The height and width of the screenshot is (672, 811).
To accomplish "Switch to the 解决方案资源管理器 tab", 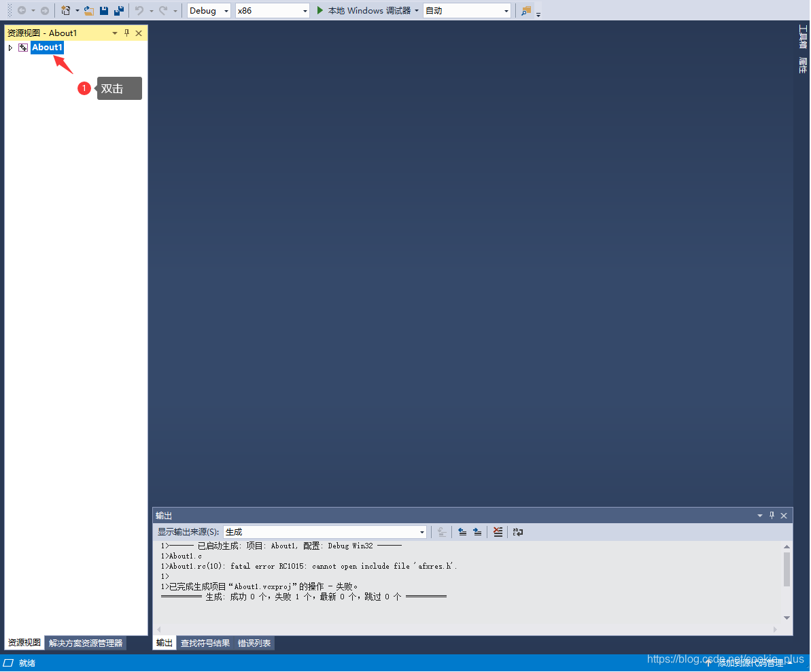I will pyautogui.click(x=85, y=643).
